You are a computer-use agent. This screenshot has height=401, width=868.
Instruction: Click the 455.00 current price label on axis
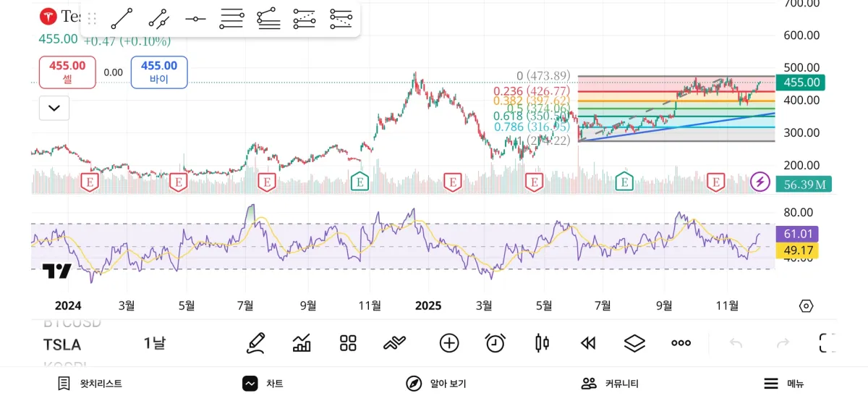coord(800,83)
